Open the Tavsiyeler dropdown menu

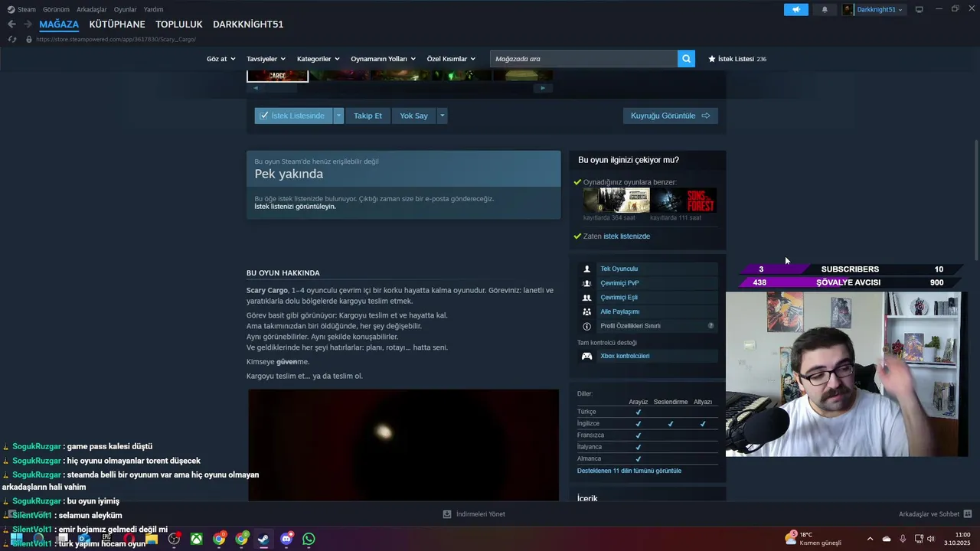coord(266,59)
